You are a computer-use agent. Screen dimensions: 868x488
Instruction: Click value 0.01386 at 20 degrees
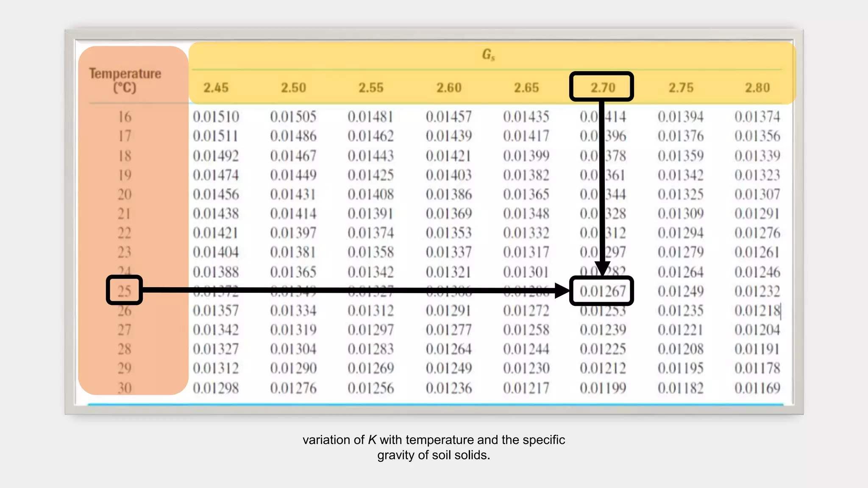click(x=449, y=194)
